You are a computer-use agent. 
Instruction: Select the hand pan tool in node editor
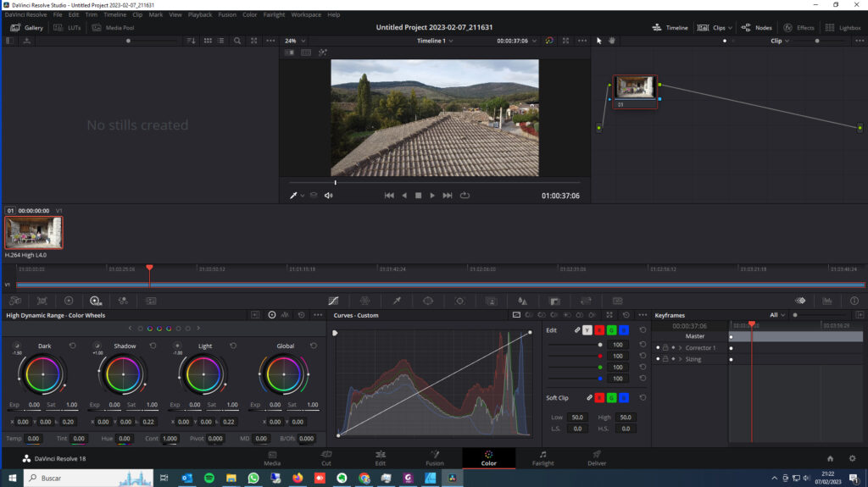610,41
